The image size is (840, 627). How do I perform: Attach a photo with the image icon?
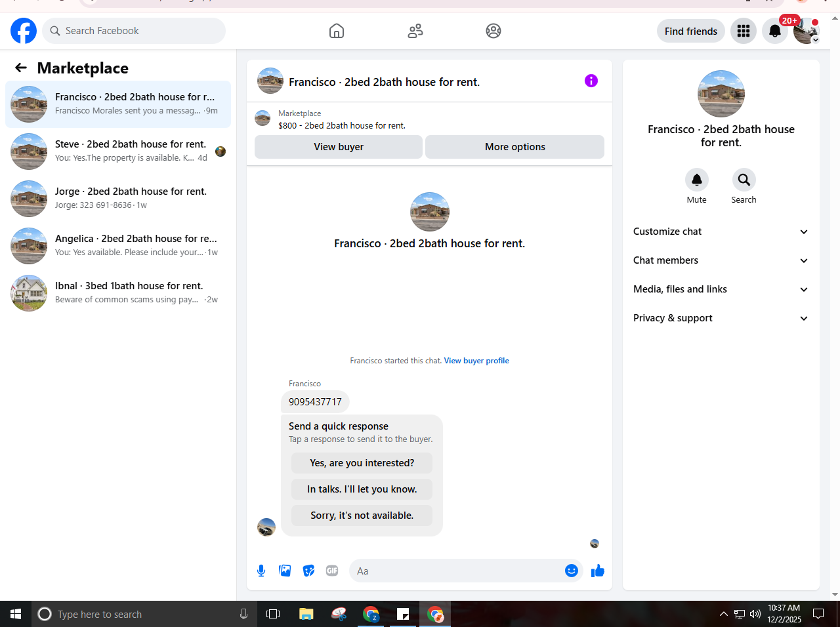[285, 571]
